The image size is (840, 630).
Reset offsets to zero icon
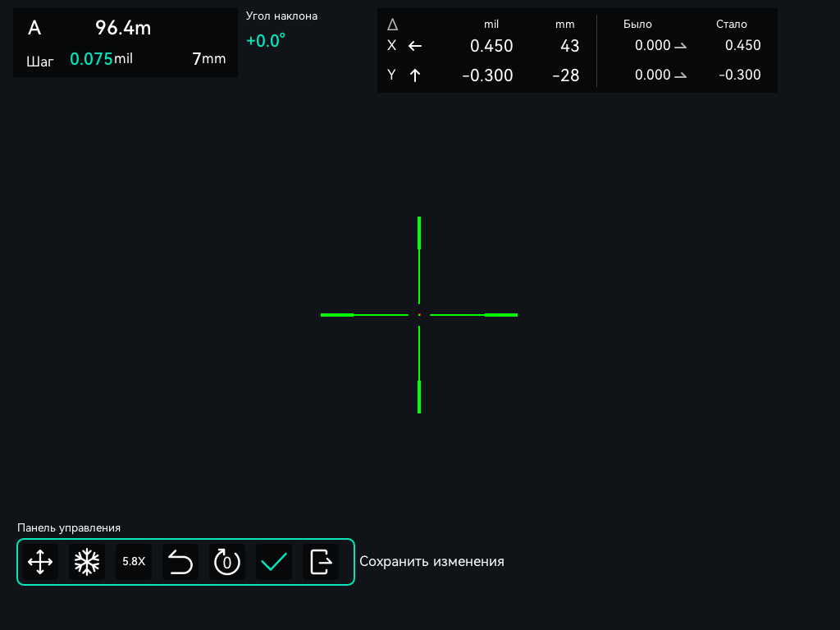pyautogui.click(x=227, y=562)
